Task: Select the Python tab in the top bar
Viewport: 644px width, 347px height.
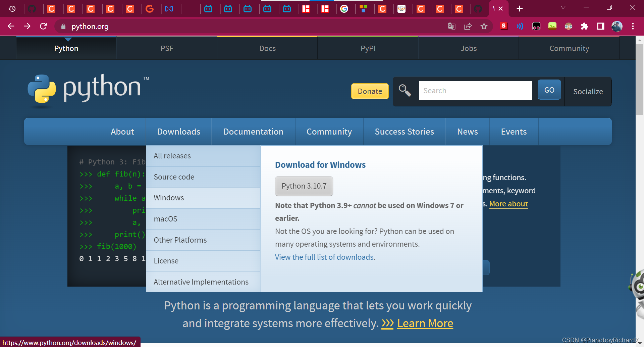Action: point(66,48)
